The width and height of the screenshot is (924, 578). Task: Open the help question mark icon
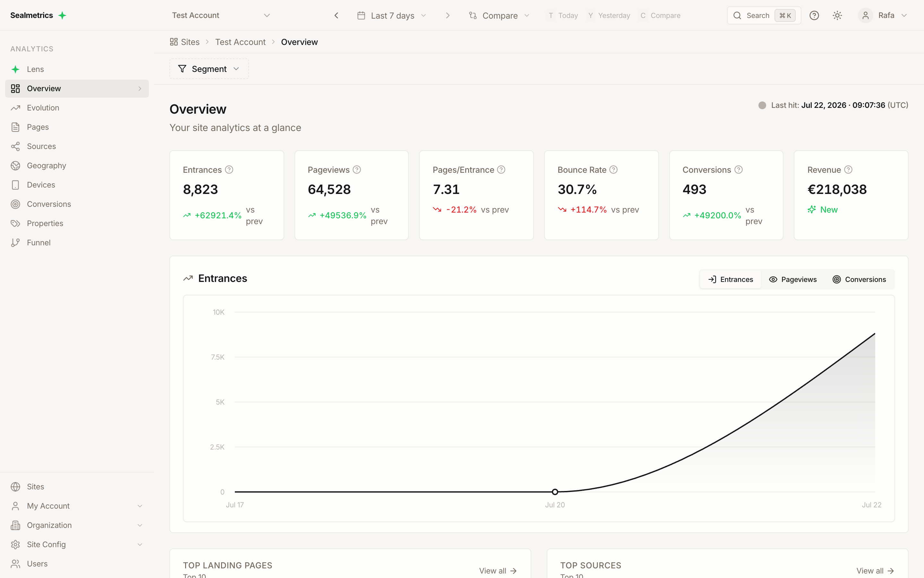[x=814, y=15]
